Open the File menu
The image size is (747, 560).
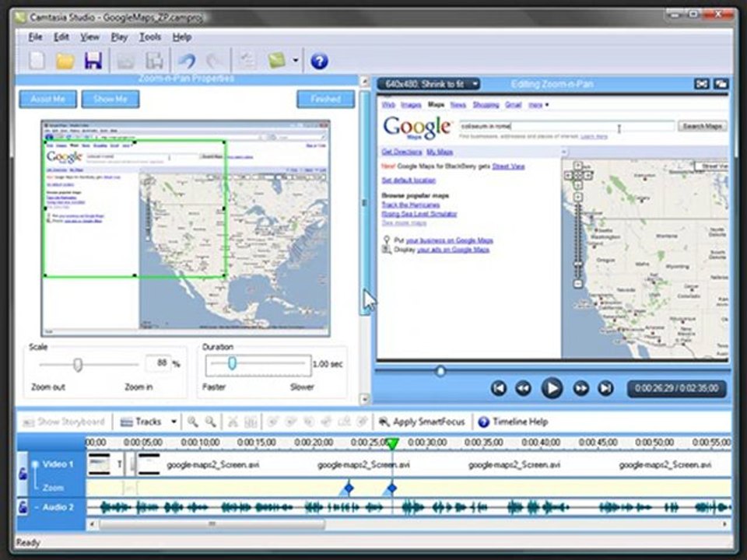point(35,37)
